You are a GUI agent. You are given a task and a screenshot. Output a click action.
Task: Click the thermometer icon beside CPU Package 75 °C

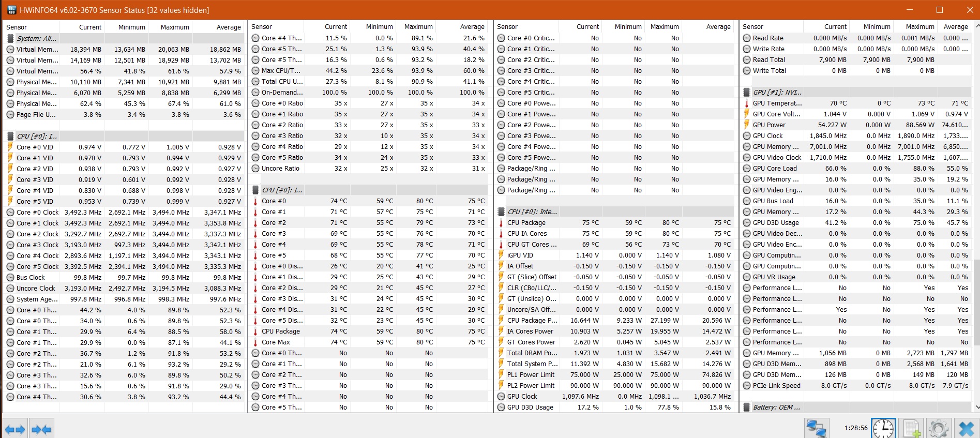coord(501,222)
